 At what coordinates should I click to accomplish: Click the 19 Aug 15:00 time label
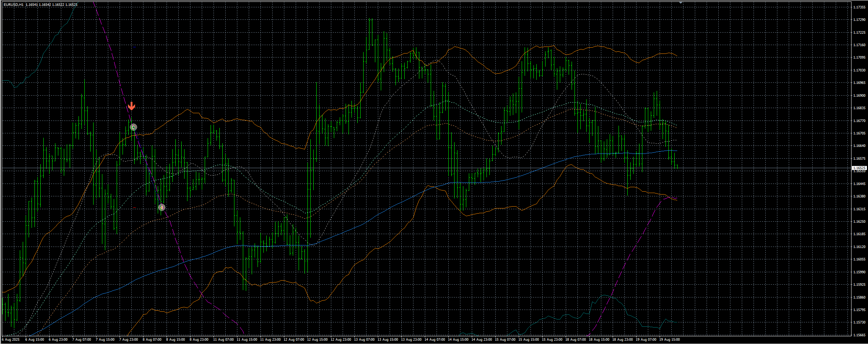pos(669,340)
